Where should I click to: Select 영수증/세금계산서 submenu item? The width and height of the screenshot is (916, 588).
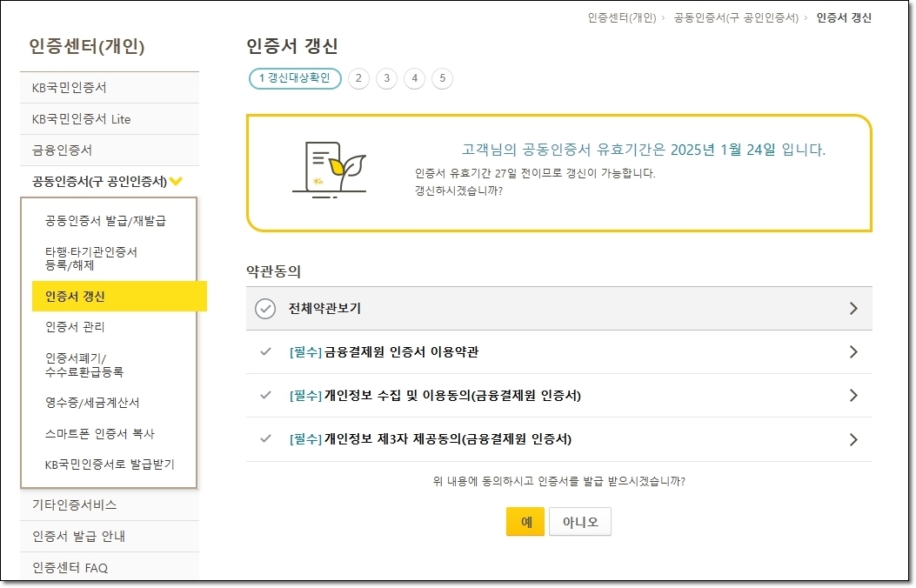coord(92,403)
